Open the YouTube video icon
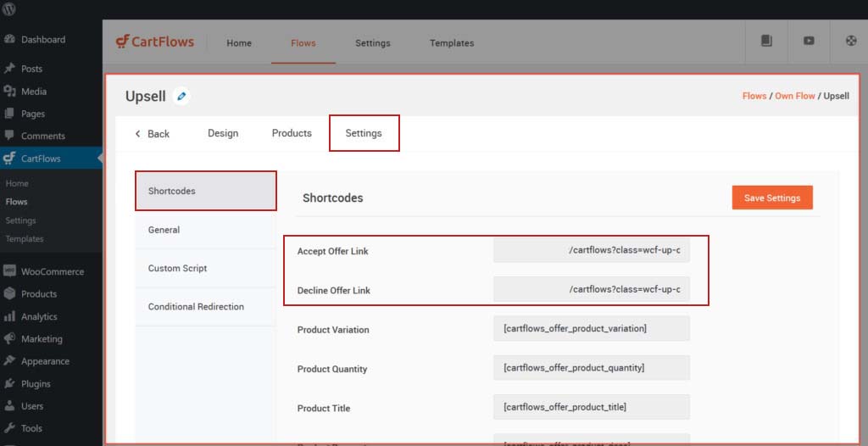 (809, 41)
